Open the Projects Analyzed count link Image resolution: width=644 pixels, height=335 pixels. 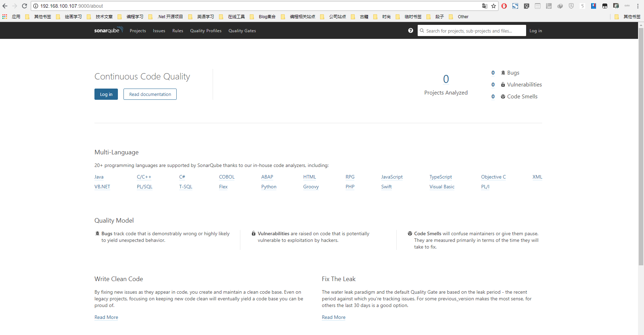click(x=446, y=79)
